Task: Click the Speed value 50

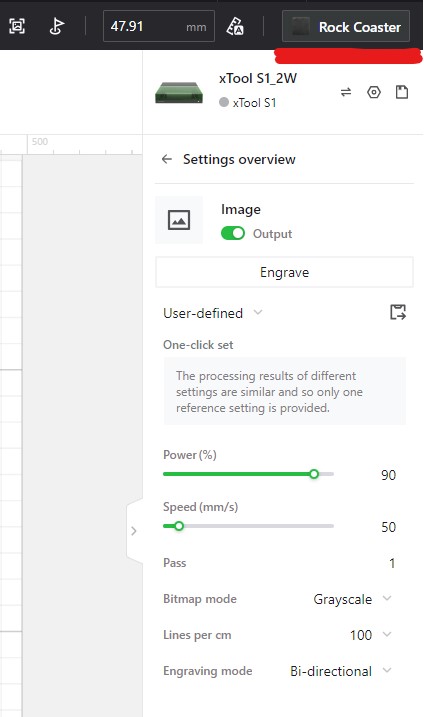Action: point(388,527)
